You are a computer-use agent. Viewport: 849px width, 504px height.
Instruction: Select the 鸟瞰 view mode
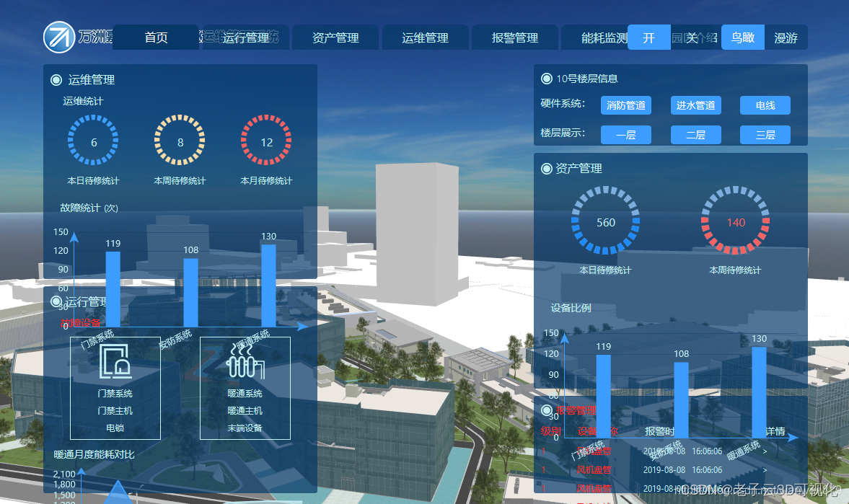tap(743, 37)
